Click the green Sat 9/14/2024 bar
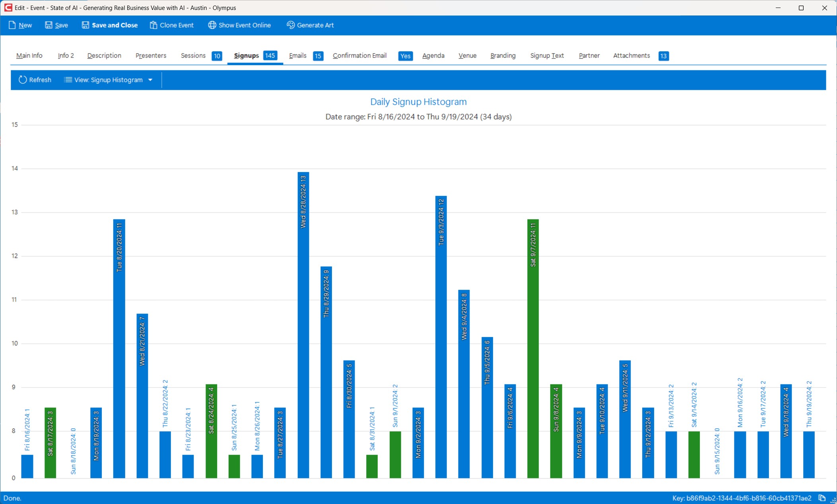The height and width of the screenshot is (504, 837). [694, 455]
